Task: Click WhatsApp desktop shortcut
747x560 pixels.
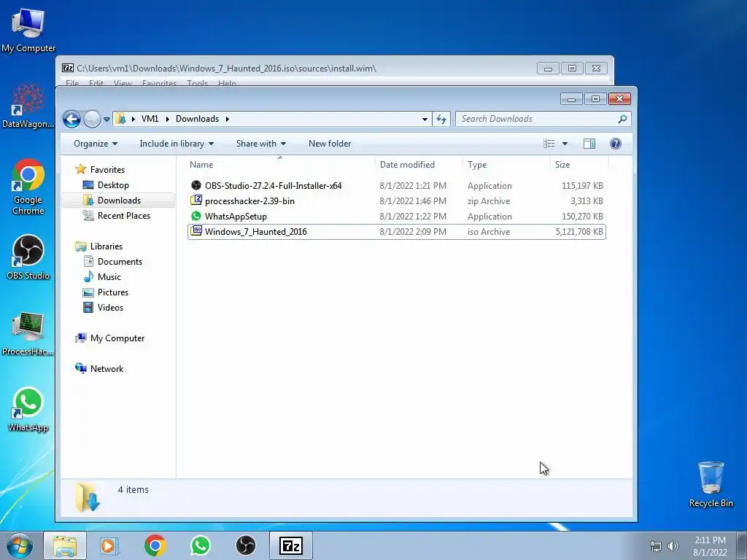Action: (x=28, y=410)
